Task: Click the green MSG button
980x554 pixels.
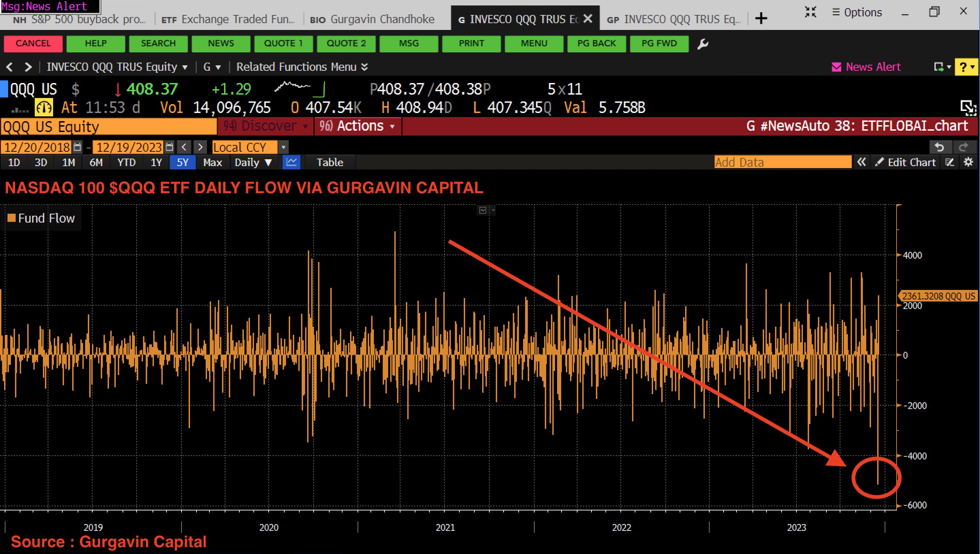Action: pyautogui.click(x=409, y=44)
